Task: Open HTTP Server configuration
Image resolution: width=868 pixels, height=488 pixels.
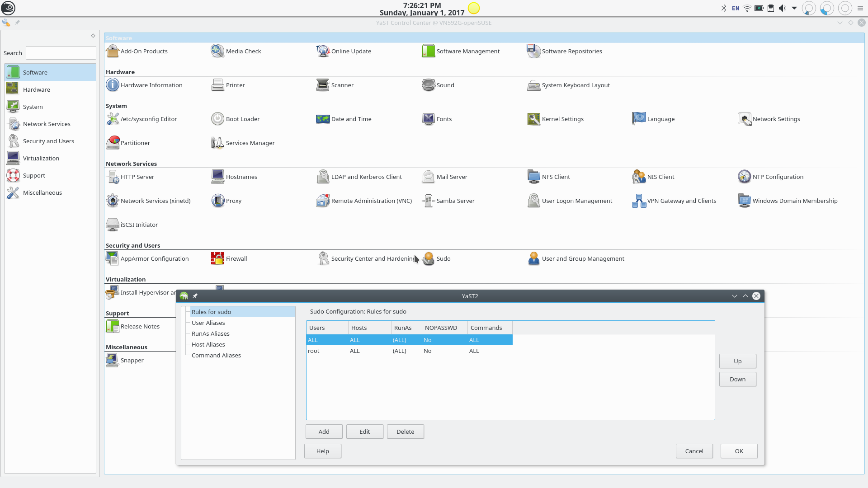Action: click(130, 177)
